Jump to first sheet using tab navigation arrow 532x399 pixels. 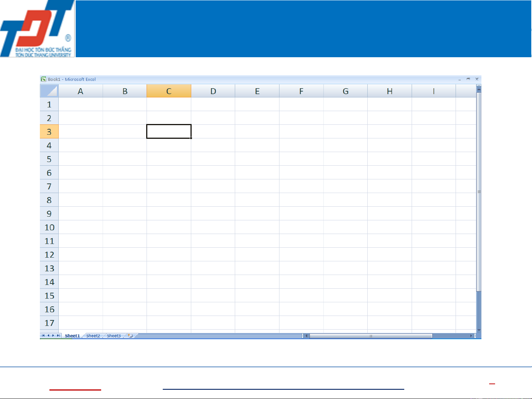[43, 336]
